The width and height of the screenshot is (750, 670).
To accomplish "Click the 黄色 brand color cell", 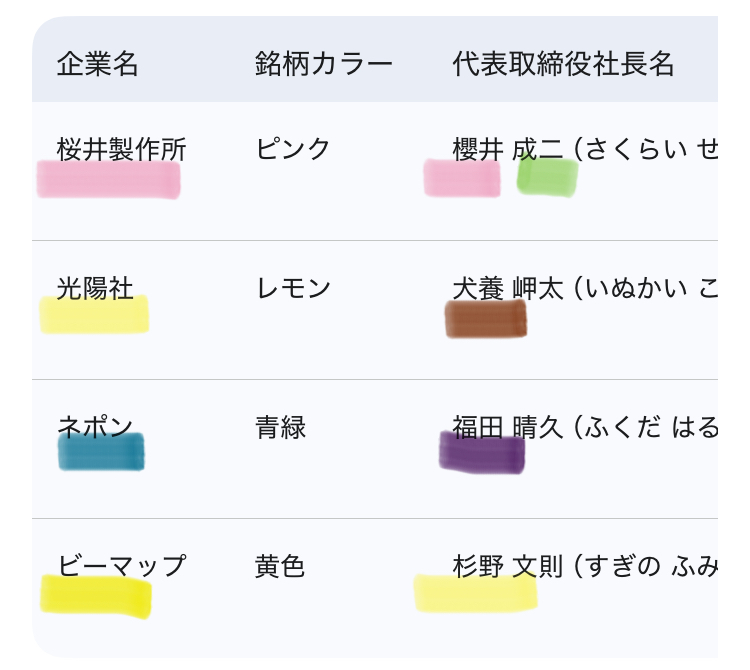I will point(280,567).
